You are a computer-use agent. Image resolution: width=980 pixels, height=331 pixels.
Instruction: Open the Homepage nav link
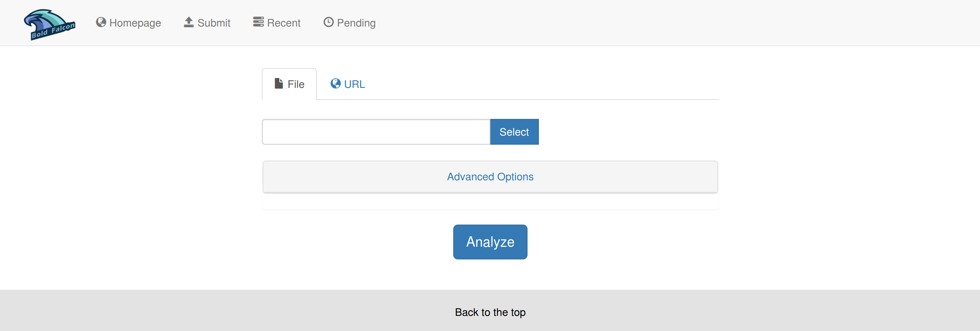click(135, 23)
